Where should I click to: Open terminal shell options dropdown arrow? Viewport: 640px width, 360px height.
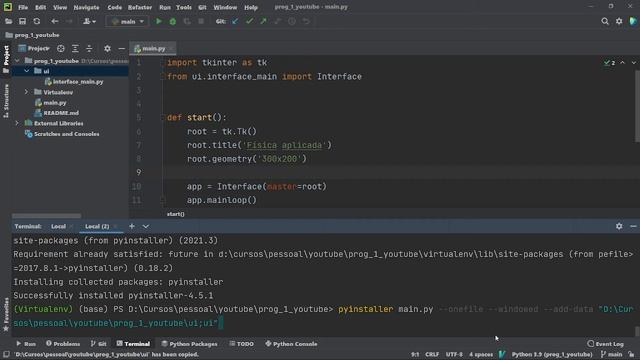[146, 226]
